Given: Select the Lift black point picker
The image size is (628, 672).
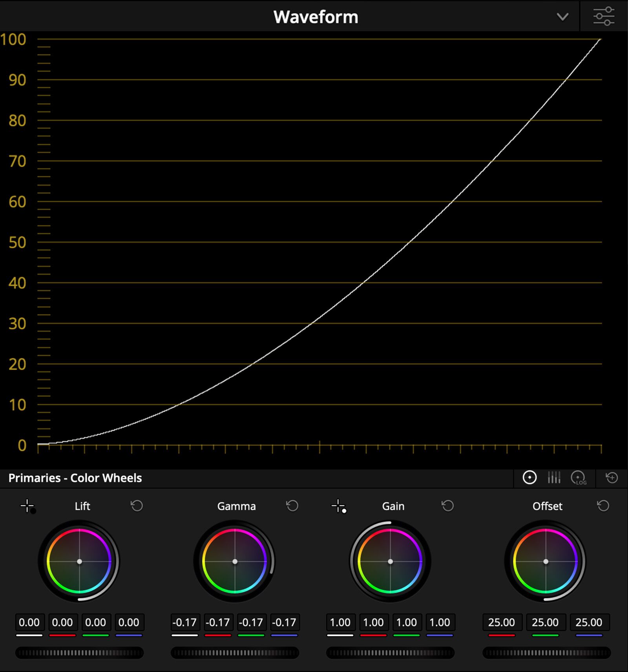Looking at the screenshot, I should coord(27,506).
